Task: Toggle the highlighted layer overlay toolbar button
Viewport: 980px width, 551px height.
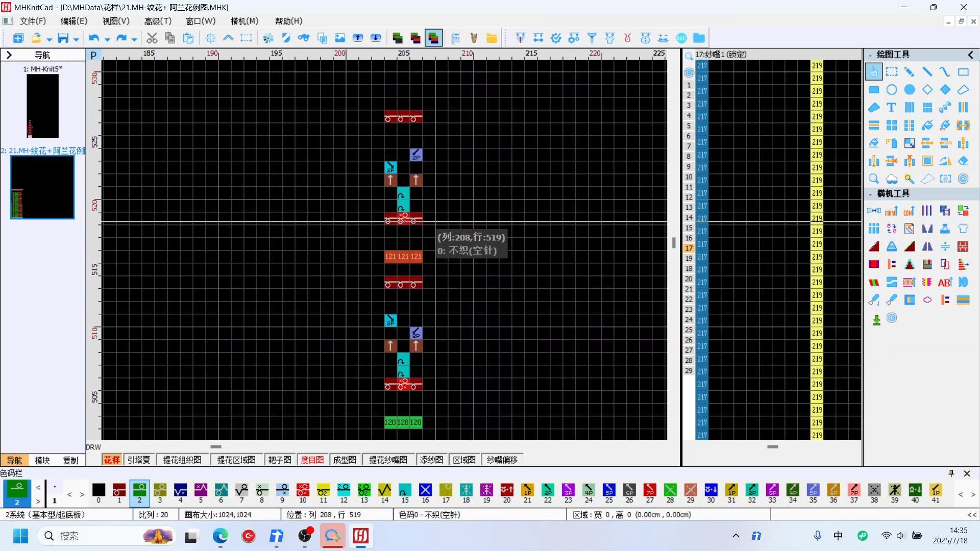Action: coord(433,38)
